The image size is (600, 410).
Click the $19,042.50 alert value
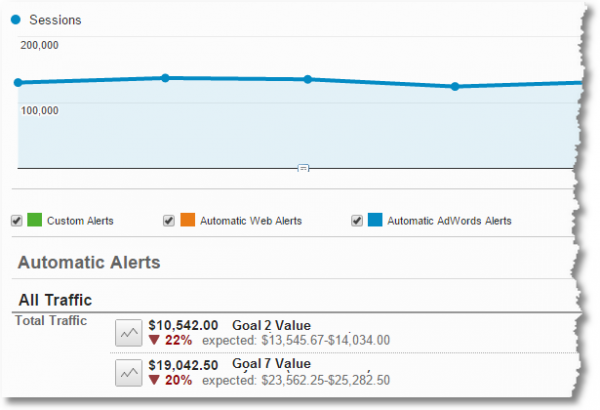[183, 365]
